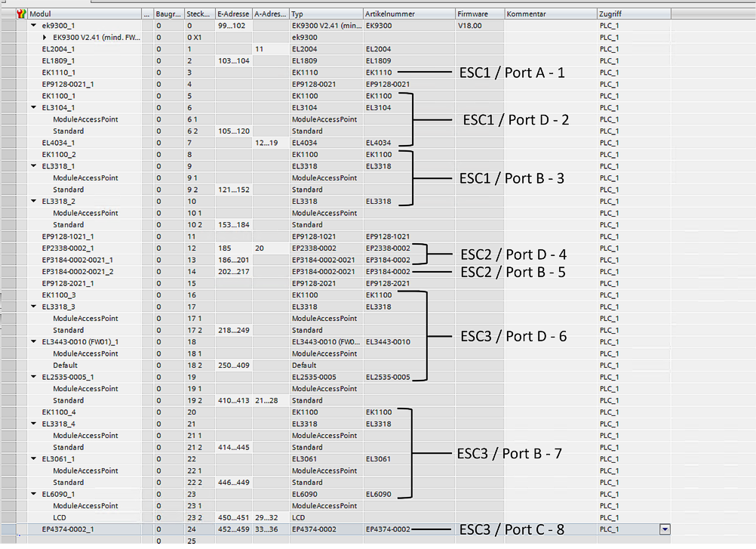Select the EP2338-0002_1 module name
Image resolution: width=756 pixels, height=549 pixels.
point(68,248)
